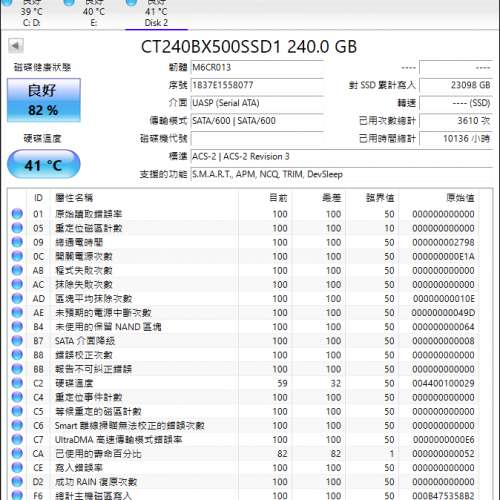Click the status circle icon for attribute AD

tap(17, 298)
